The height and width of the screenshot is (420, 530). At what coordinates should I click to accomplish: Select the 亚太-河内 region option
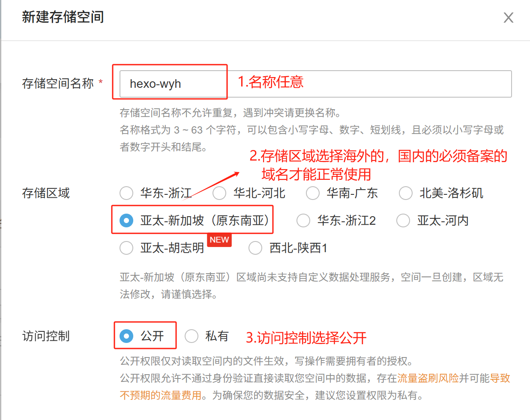click(403, 220)
